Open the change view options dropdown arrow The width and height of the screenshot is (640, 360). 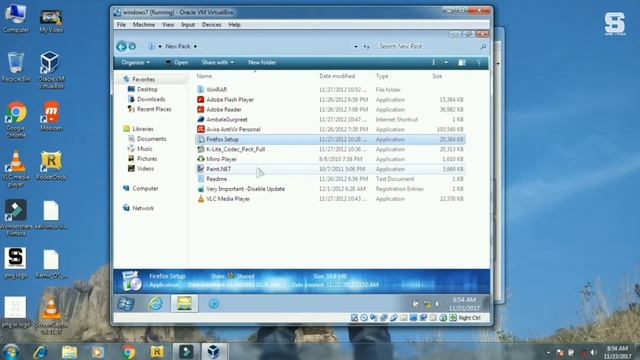pos(446,62)
